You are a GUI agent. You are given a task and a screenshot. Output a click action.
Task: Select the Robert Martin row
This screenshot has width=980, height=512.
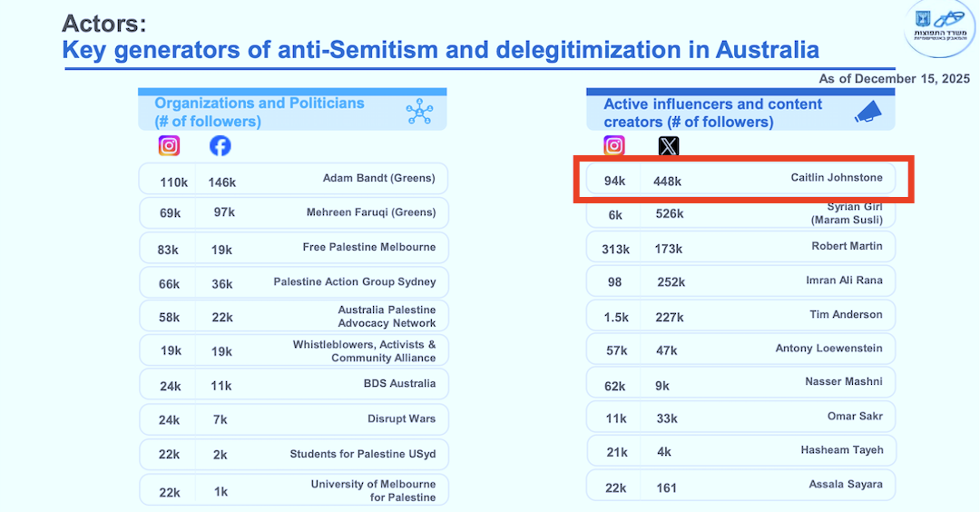(x=741, y=247)
